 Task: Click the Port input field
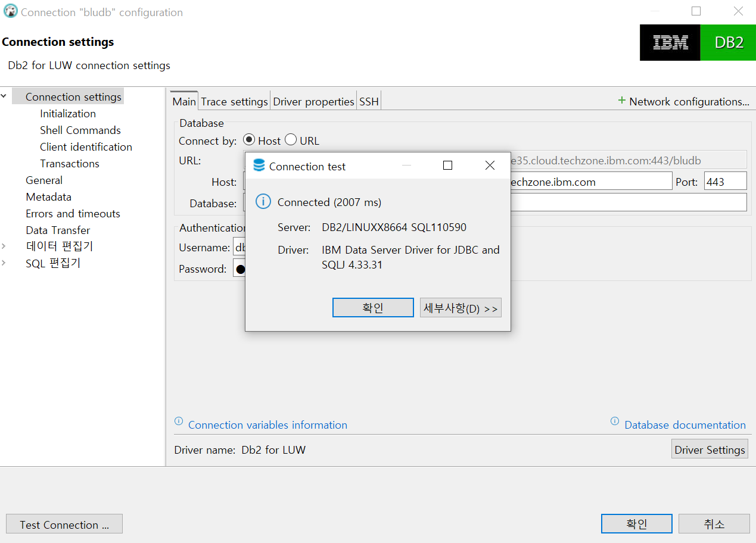pyautogui.click(x=725, y=182)
